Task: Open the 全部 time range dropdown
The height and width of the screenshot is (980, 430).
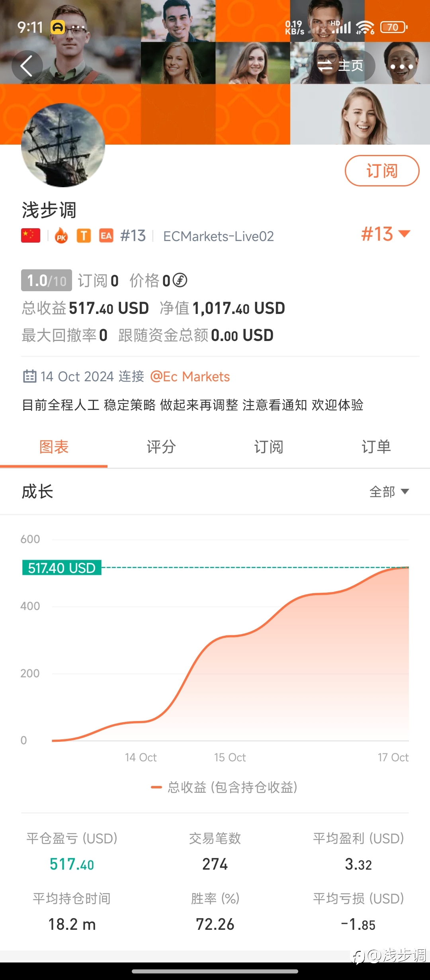Action: pyautogui.click(x=389, y=492)
